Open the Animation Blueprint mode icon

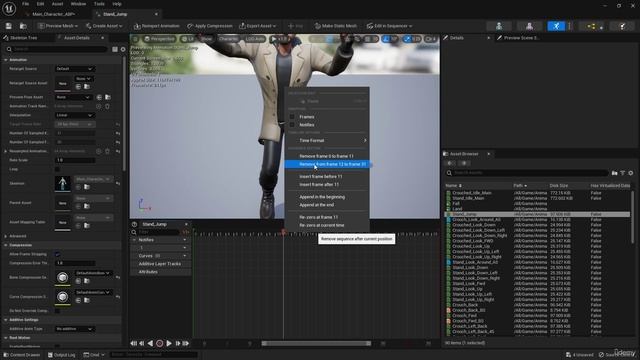point(591,26)
